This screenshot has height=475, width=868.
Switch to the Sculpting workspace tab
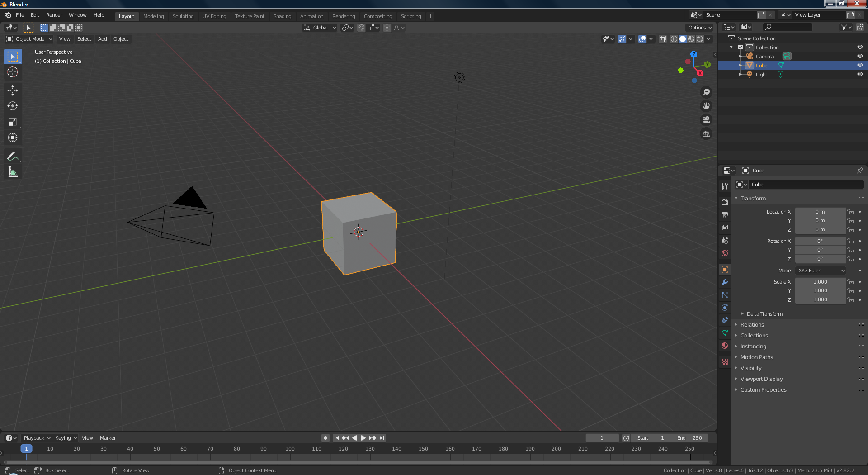[183, 16]
